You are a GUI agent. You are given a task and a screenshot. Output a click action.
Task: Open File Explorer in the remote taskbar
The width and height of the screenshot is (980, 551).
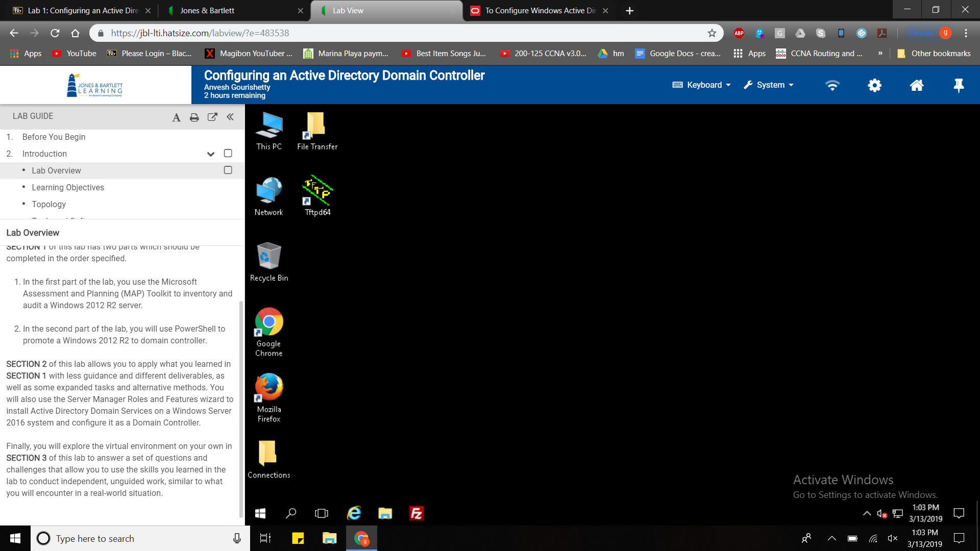pyautogui.click(x=385, y=513)
